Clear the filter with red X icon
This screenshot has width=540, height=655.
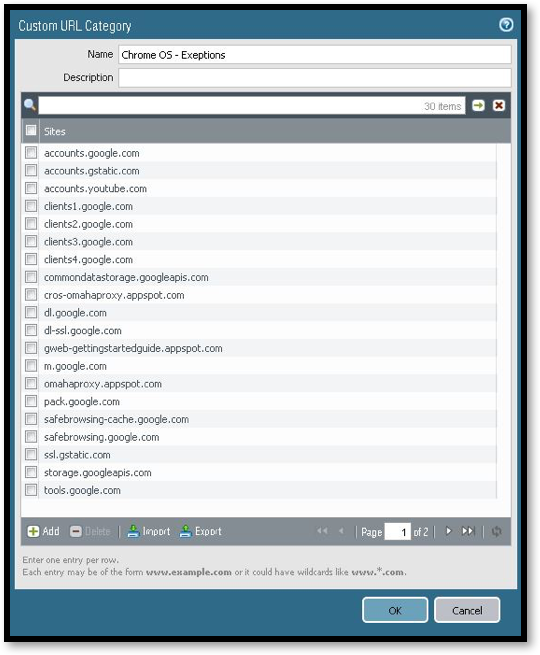pyautogui.click(x=499, y=105)
